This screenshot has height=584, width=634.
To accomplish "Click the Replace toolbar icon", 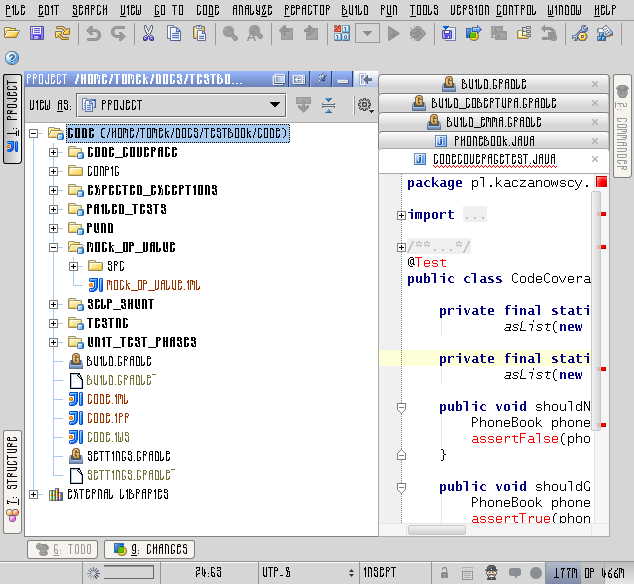I will pos(255,34).
